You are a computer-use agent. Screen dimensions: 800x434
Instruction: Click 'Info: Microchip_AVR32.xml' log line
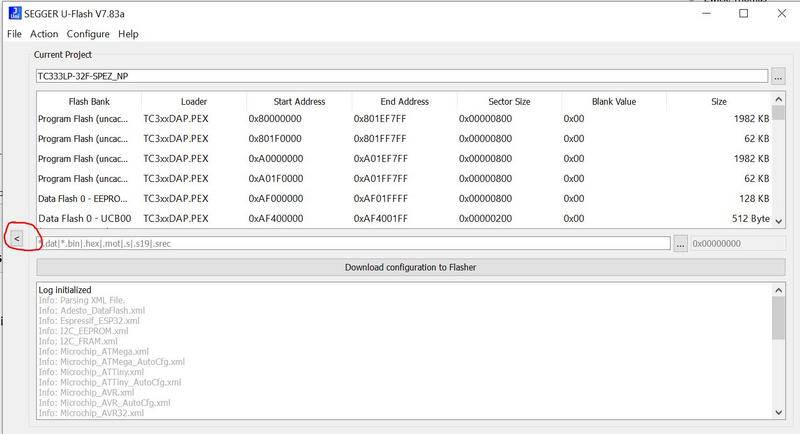click(91, 413)
